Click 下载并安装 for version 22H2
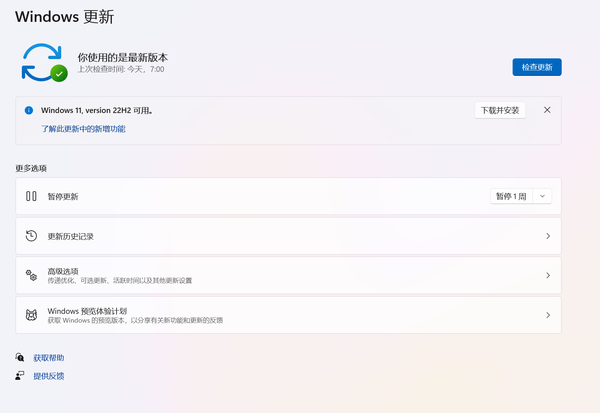This screenshot has height=413, width=600. tap(500, 110)
